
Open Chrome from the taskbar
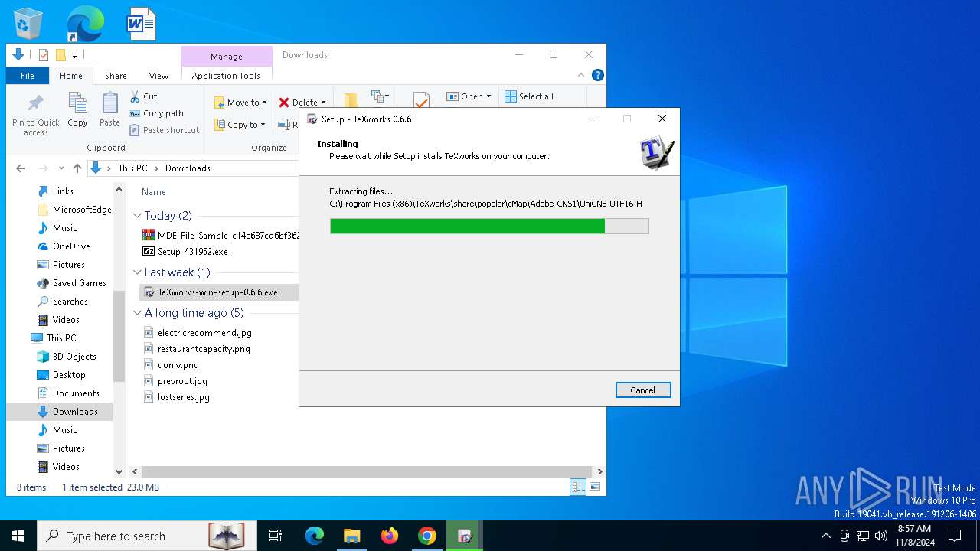(x=427, y=536)
